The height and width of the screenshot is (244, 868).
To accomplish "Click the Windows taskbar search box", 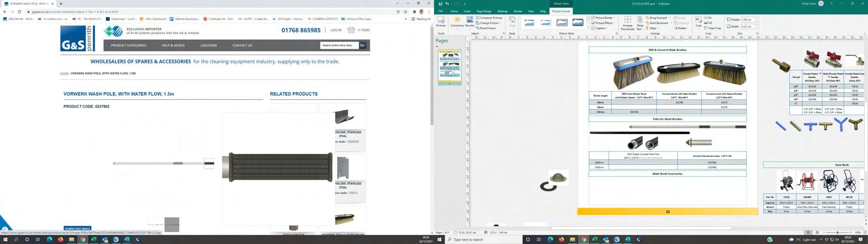I will click(483, 239).
